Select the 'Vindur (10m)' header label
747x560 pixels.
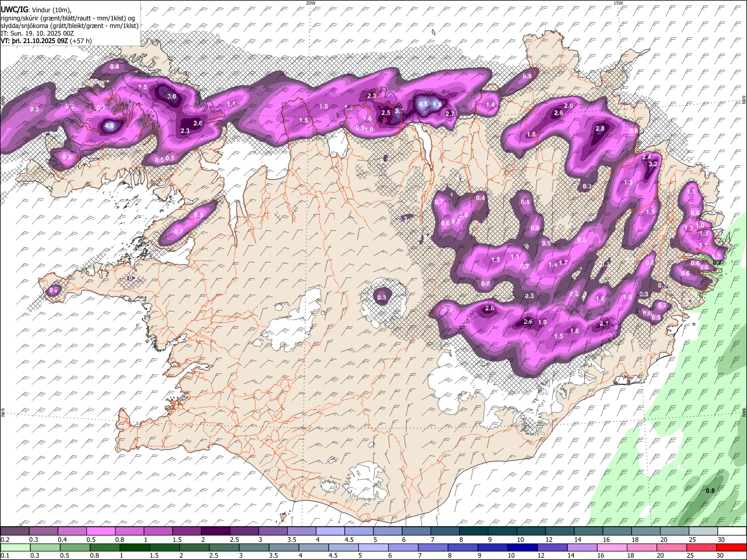(51, 9)
